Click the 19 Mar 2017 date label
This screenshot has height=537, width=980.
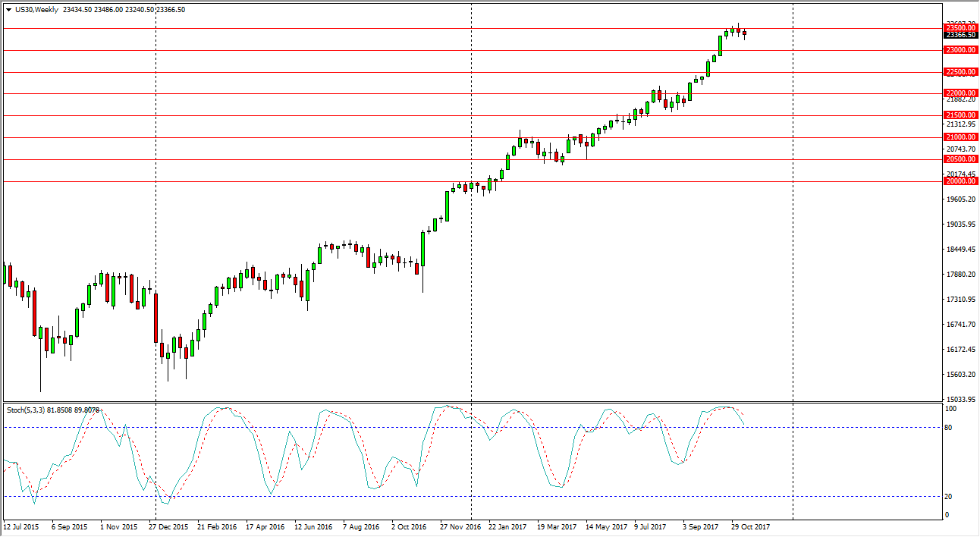(556, 526)
